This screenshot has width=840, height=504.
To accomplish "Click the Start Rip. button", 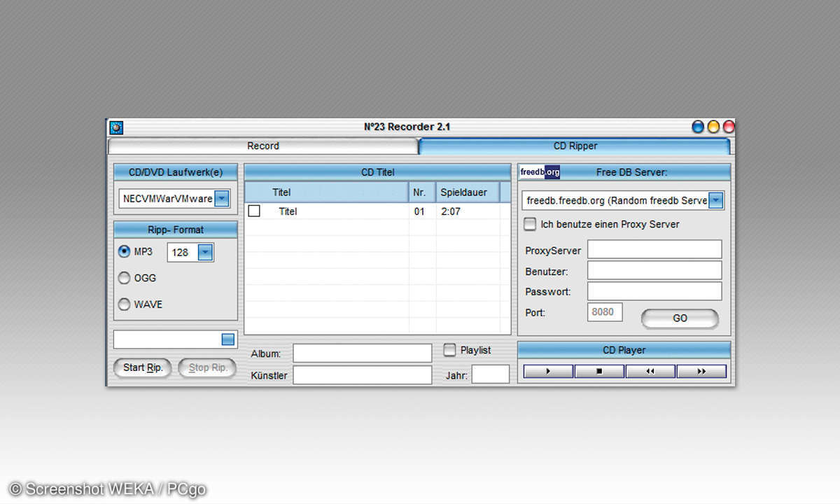I will (x=143, y=367).
